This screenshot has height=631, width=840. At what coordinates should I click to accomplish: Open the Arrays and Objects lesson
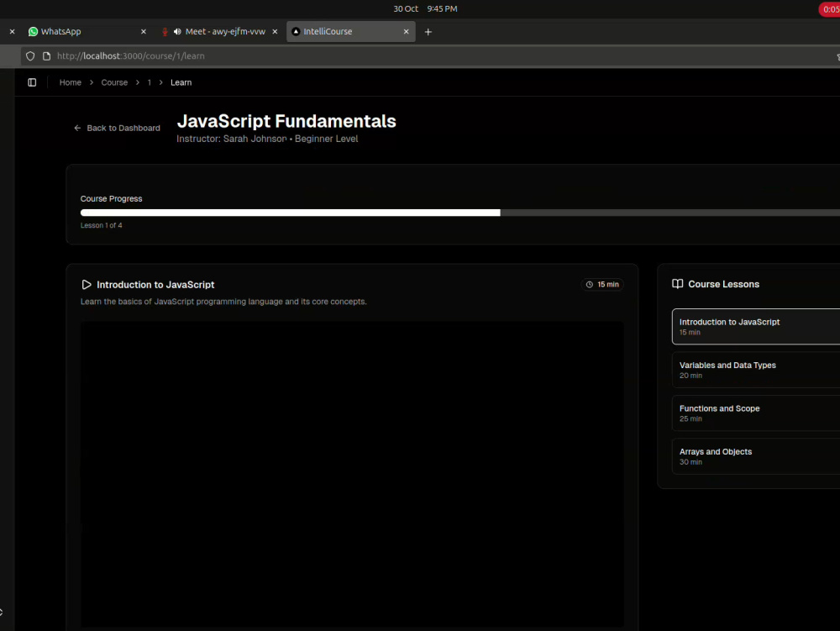pyautogui.click(x=756, y=456)
